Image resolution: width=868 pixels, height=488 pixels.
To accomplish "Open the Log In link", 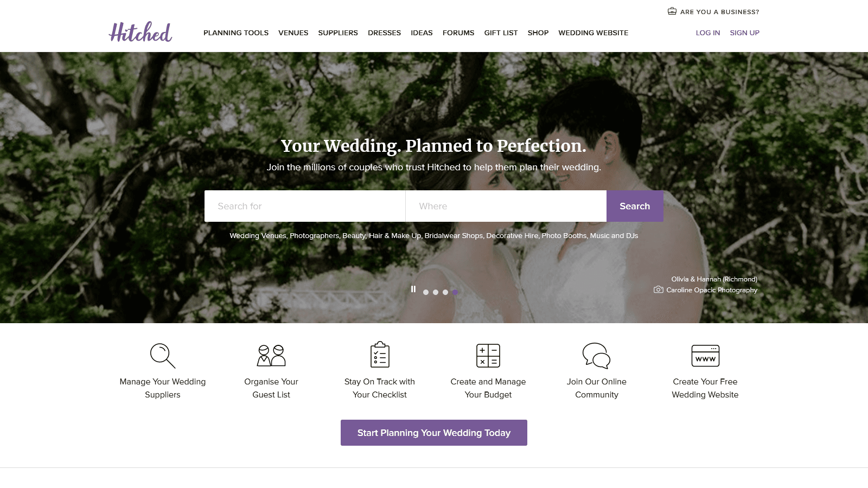I will click(708, 33).
